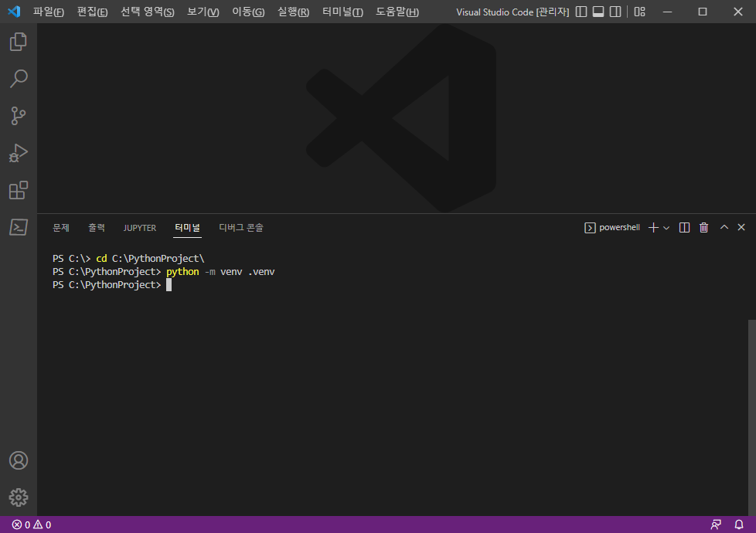Viewport: 756px width, 533px height.
Task: Expand the launch profile dropdown arrow
Action: click(x=666, y=228)
